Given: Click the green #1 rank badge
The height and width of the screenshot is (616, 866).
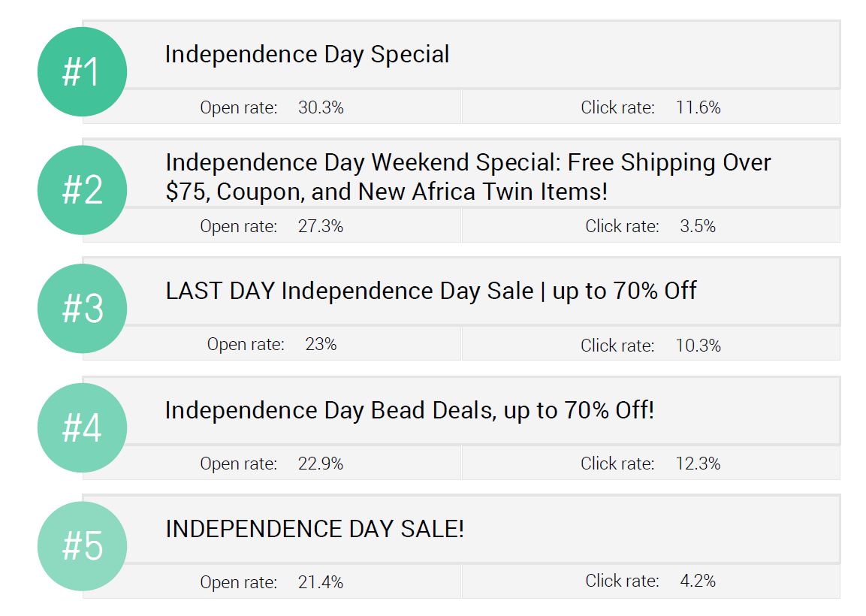Looking at the screenshot, I should tap(83, 72).
